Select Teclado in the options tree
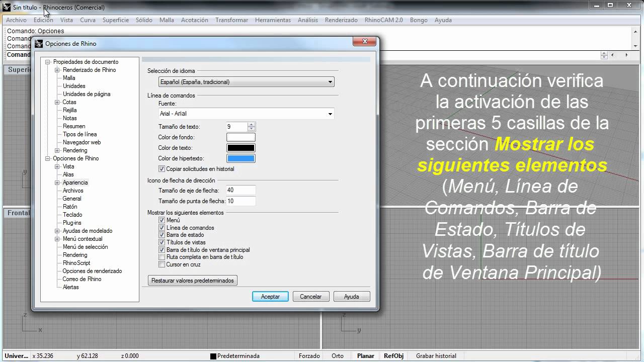Screen dimensions: 644x362 pos(72,215)
